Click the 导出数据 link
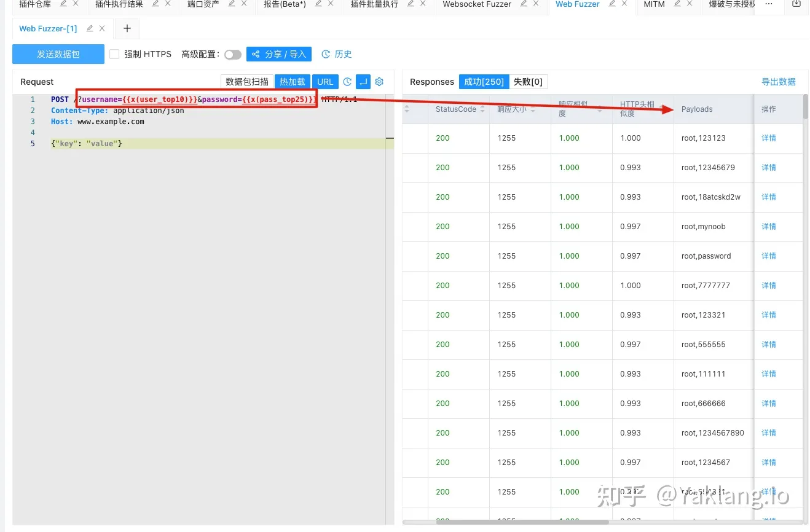 [779, 82]
